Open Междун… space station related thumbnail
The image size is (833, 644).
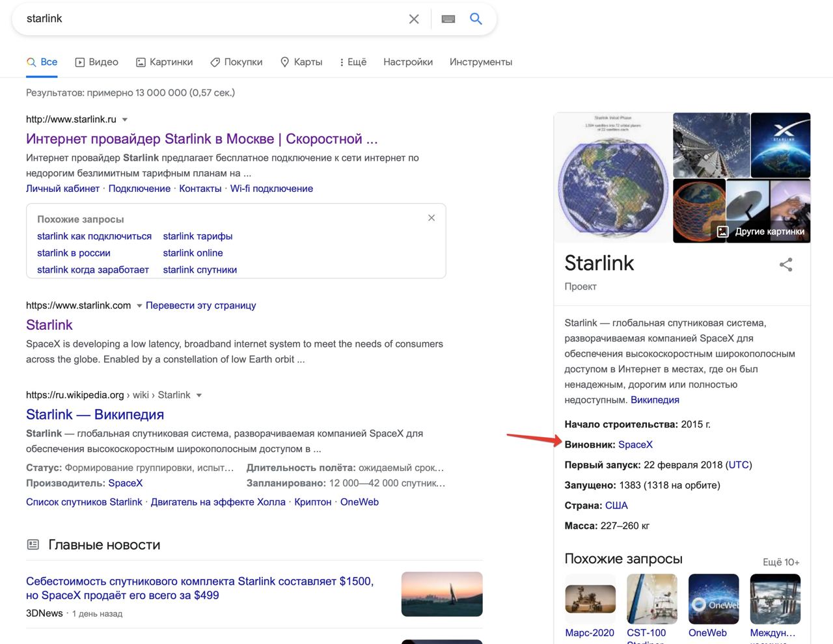775,599
